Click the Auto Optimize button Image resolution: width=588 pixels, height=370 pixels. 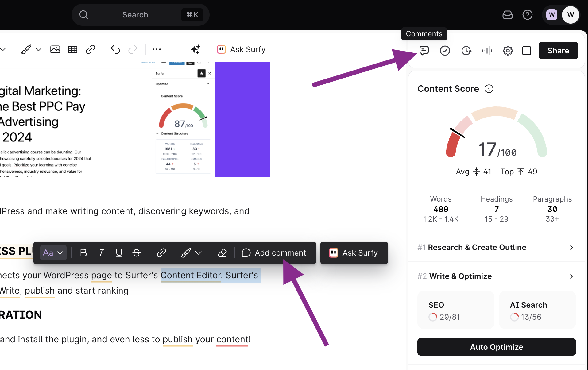[497, 347]
